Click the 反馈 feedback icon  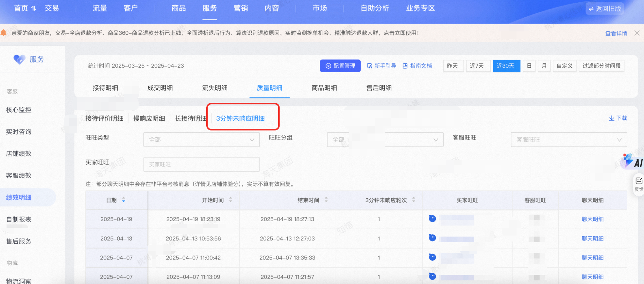point(639,184)
